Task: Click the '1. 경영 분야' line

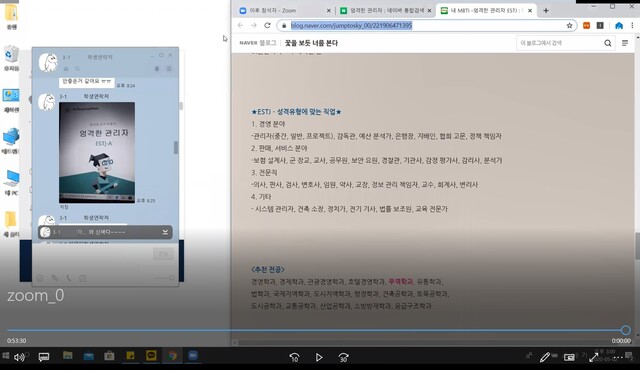Action: 268,124
